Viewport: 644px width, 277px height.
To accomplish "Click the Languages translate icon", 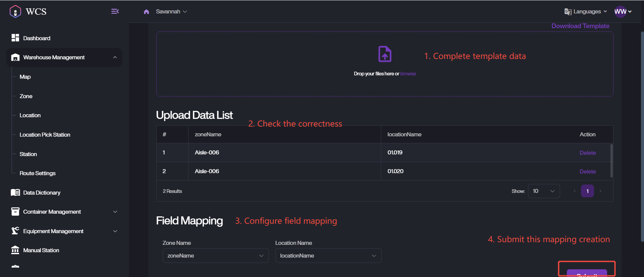I will (x=568, y=12).
